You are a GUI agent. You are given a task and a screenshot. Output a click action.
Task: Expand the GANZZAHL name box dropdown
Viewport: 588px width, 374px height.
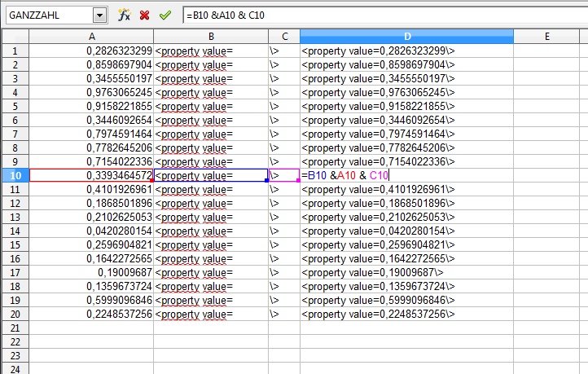(x=99, y=15)
